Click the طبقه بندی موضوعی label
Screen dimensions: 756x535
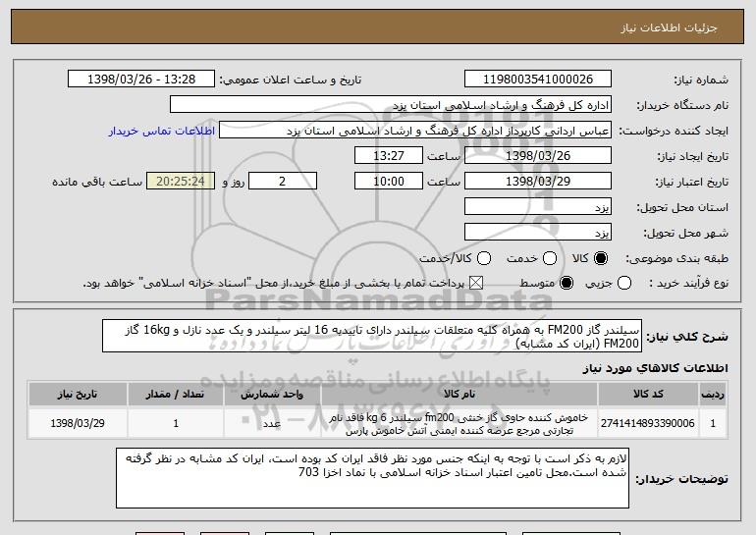(x=676, y=259)
